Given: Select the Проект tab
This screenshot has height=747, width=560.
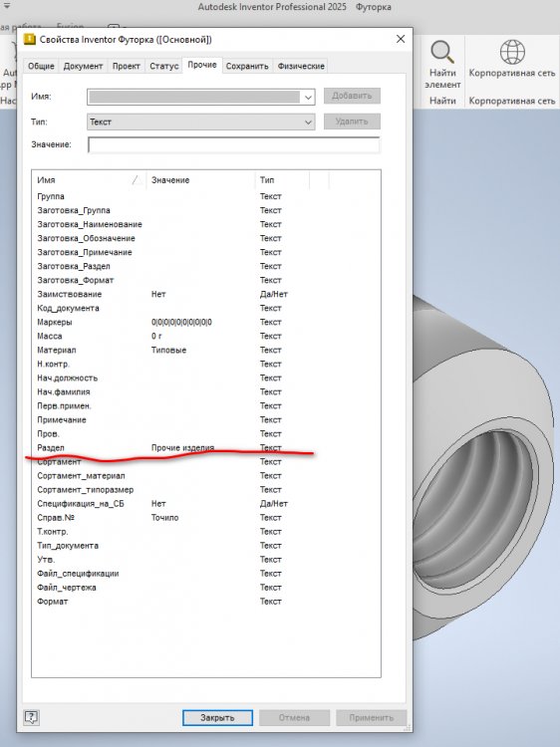Looking at the screenshot, I should pos(127,66).
